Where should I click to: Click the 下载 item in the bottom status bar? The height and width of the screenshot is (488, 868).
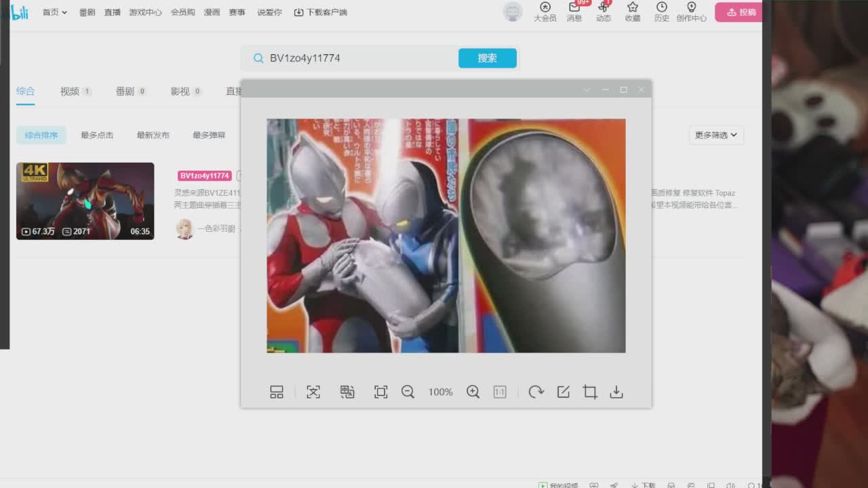pyautogui.click(x=644, y=485)
